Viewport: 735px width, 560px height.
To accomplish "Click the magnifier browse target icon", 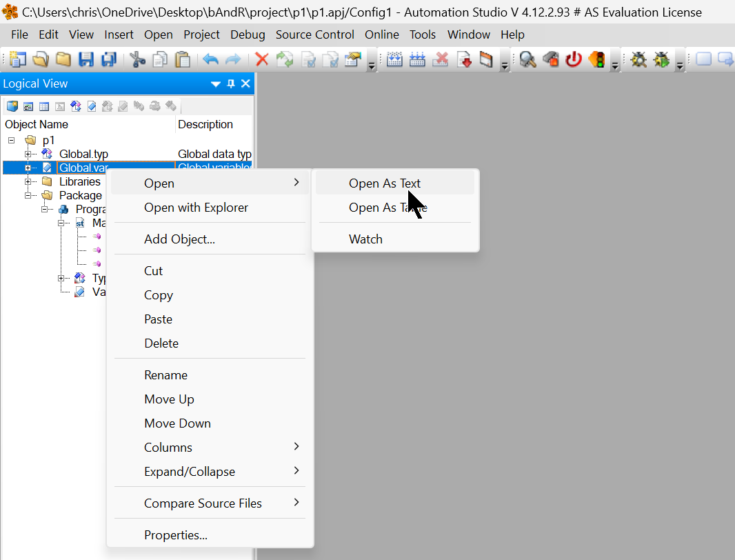I will click(x=528, y=59).
